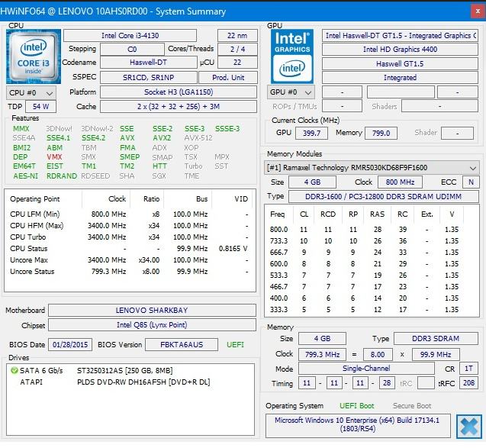Click the 800.0 frequency timing row

pos(372,230)
